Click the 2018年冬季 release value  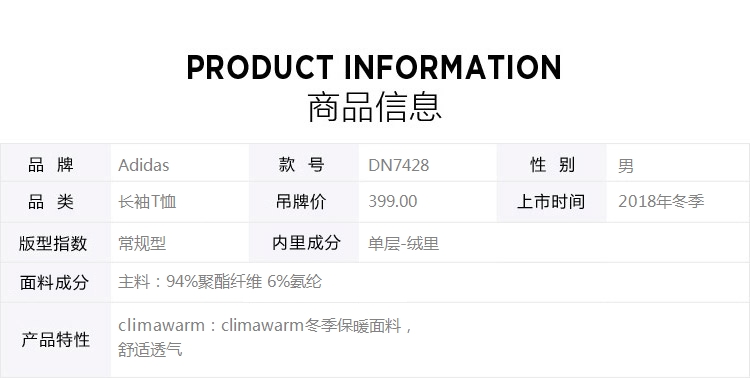(661, 201)
